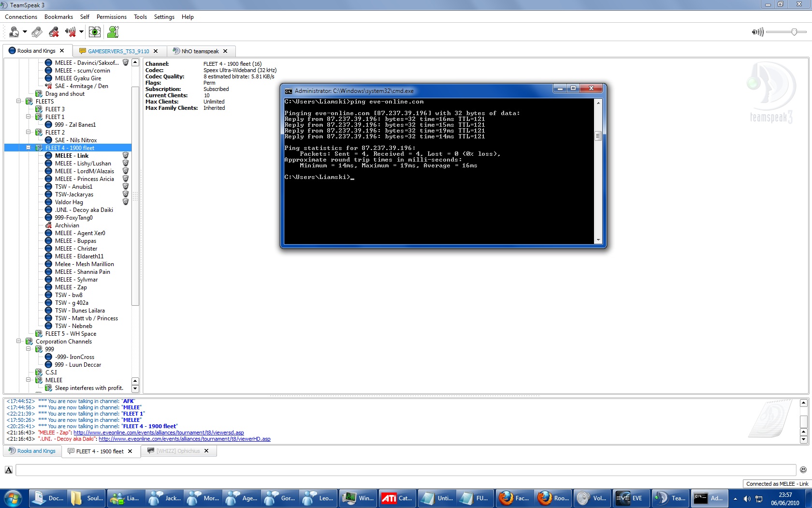Click the cmd.exe window scrollbar down arrow
812x508 pixels.
[x=598, y=240]
